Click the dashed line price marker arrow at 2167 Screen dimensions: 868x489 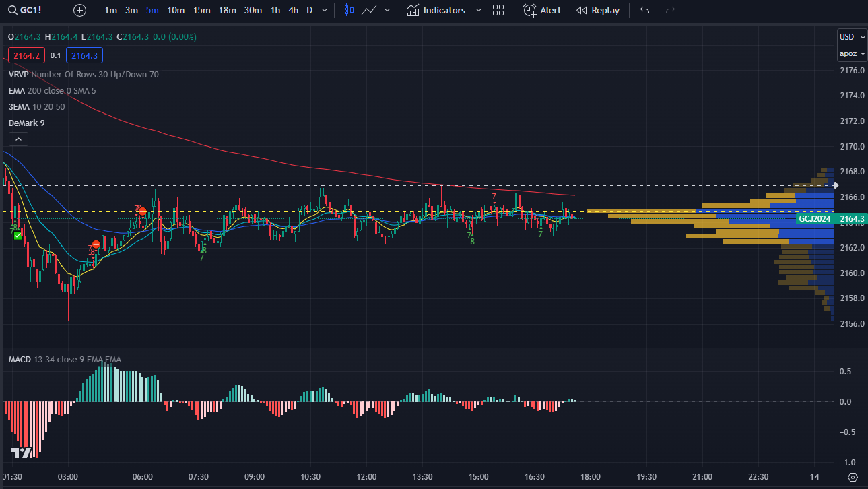[x=836, y=185]
